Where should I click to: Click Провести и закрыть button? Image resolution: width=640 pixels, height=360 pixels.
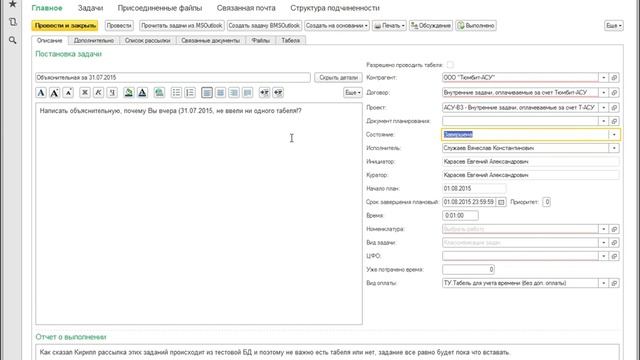(65, 25)
